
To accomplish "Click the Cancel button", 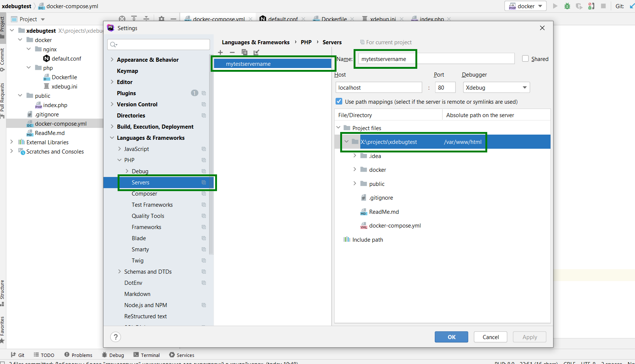I will [x=491, y=337].
